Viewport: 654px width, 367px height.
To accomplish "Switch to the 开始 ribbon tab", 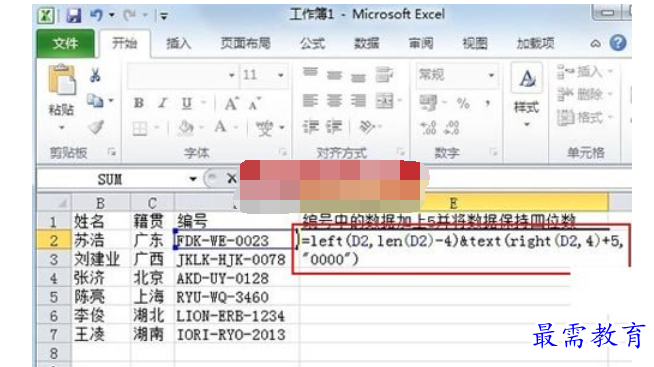I will [x=124, y=43].
